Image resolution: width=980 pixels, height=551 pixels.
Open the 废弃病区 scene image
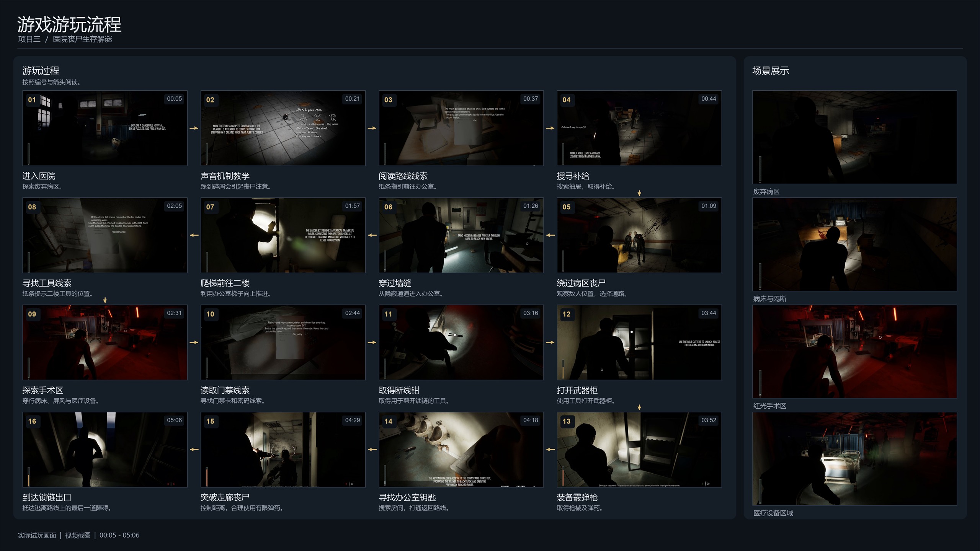click(x=854, y=137)
